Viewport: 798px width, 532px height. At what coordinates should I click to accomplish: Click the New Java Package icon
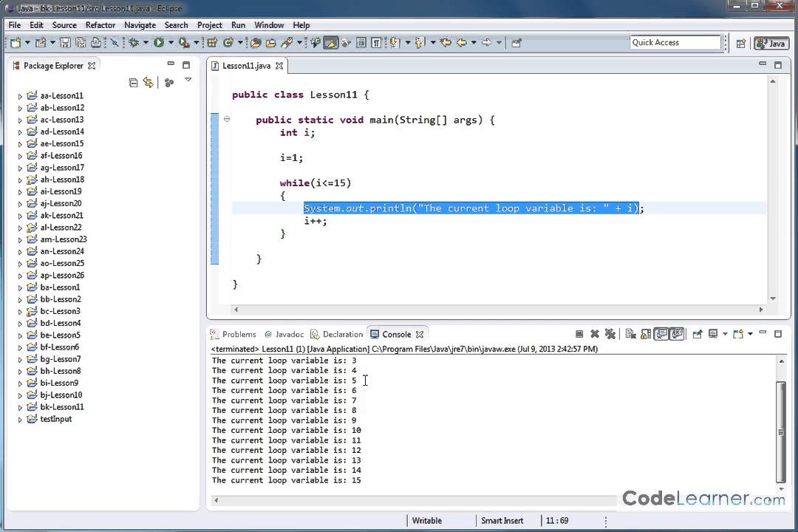point(212,43)
